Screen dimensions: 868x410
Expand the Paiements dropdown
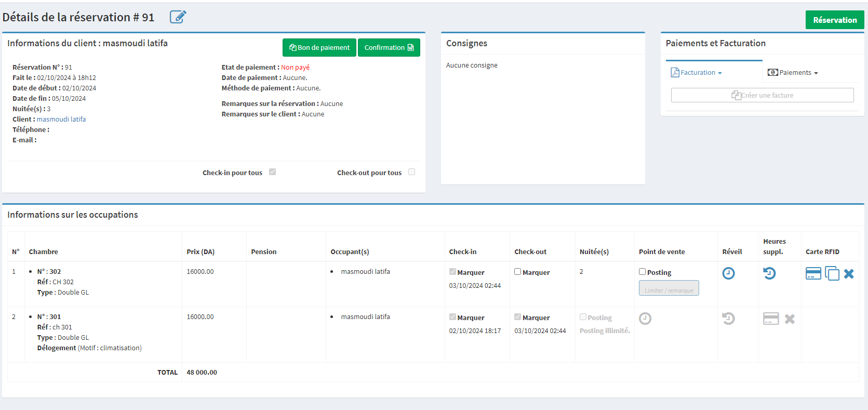tap(793, 73)
